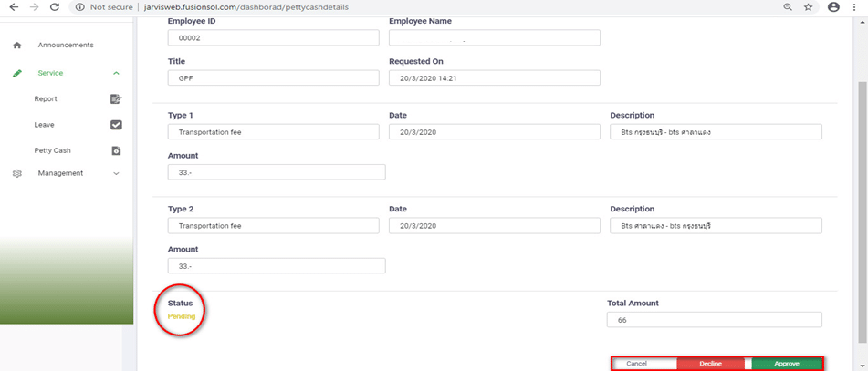Image resolution: width=868 pixels, height=371 pixels.
Task: Click the Management gear icon
Action: coord(16,173)
